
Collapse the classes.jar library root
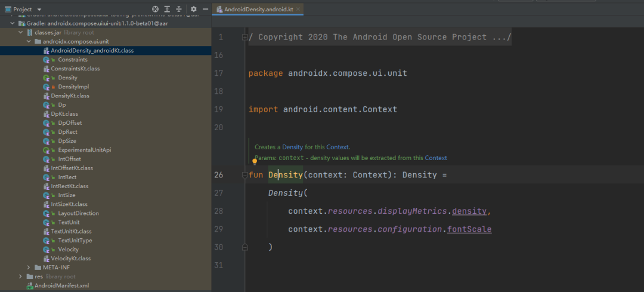(x=21, y=32)
